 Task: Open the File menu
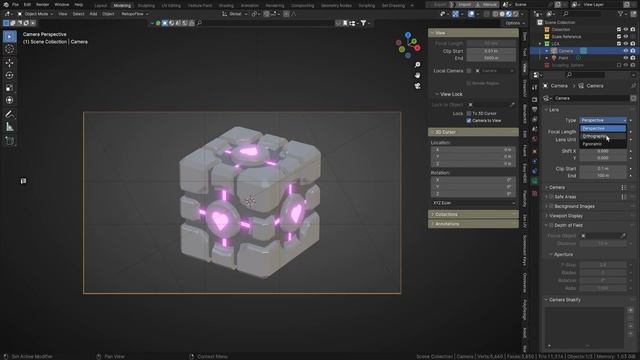click(15, 4)
